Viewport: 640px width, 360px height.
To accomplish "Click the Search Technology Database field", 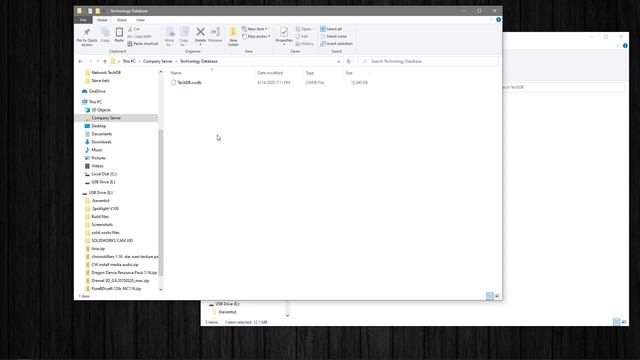I will coord(428,61).
